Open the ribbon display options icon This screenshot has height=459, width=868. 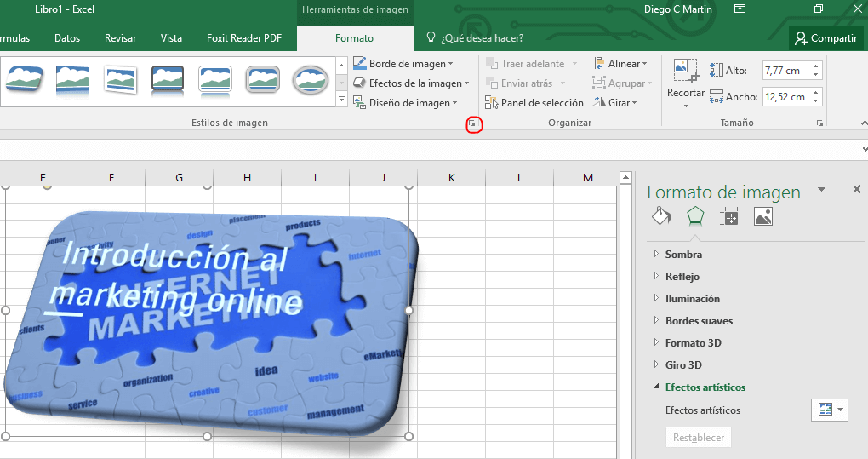click(x=740, y=9)
